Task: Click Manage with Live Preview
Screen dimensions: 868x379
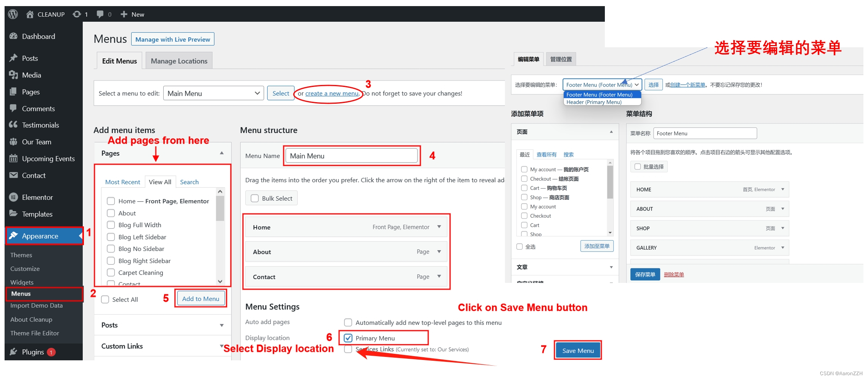Action: 173,39
